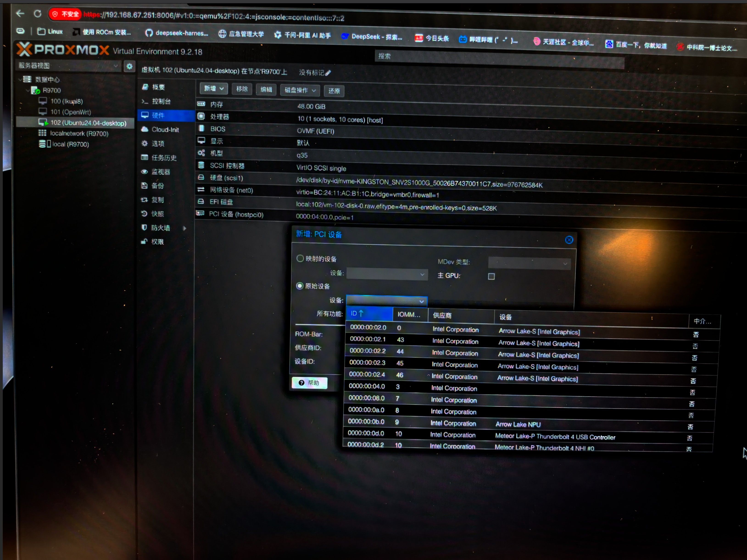Collapse the 数据中心 tree node
Image resolution: width=747 pixels, height=560 pixels.
pyautogui.click(x=20, y=79)
